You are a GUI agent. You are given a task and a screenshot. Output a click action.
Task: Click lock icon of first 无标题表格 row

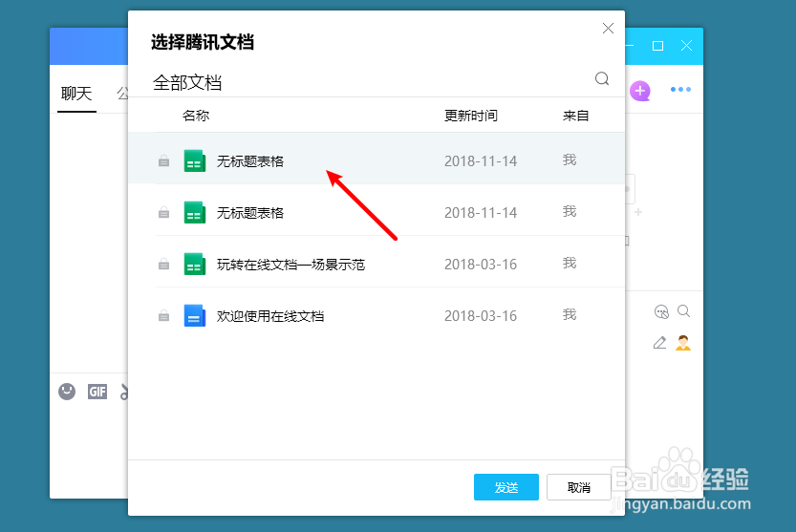(x=163, y=160)
